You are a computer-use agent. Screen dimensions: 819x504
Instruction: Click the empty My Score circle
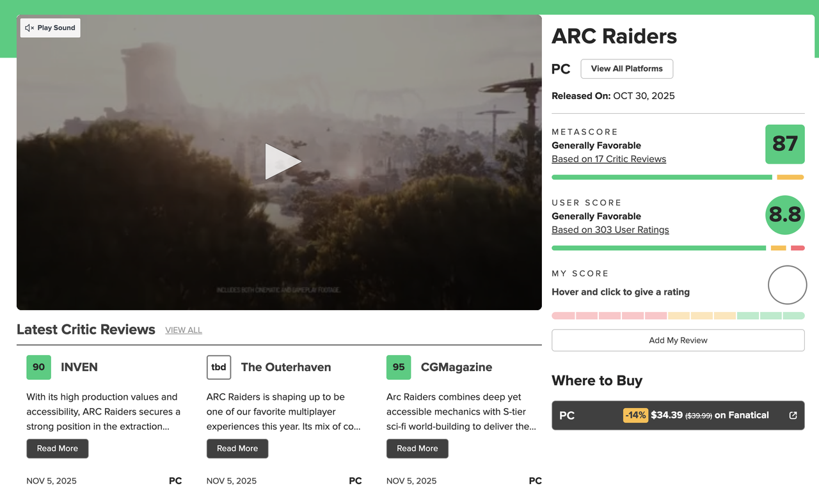pos(787,285)
